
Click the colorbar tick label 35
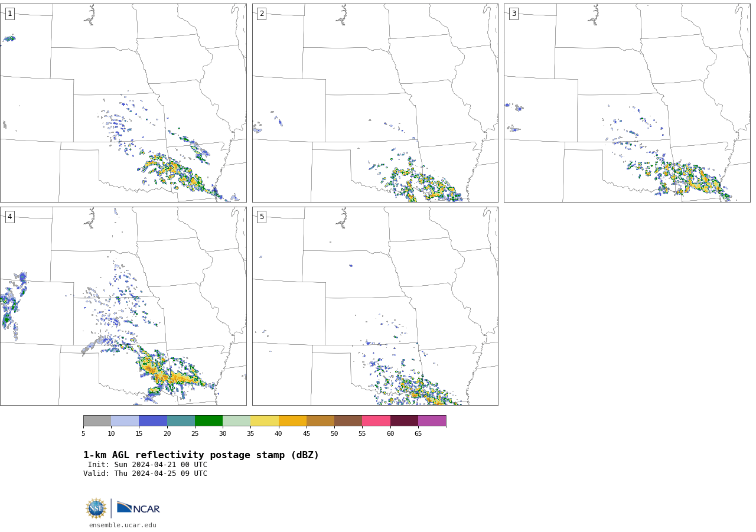point(250,434)
